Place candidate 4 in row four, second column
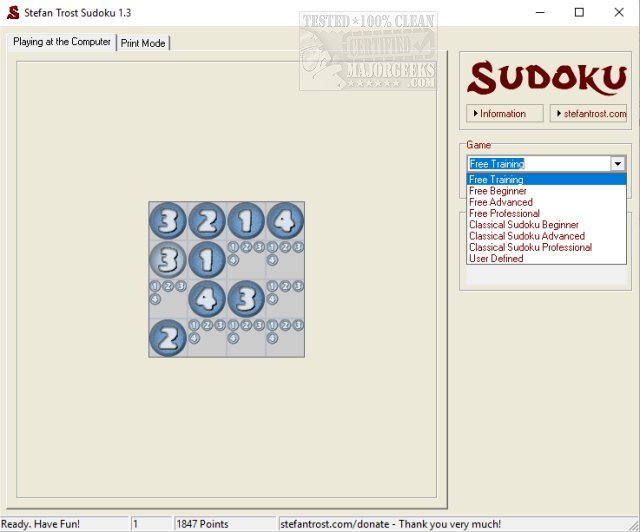Image resolution: width=640 pixels, height=532 pixels. click(x=194, y=338)
